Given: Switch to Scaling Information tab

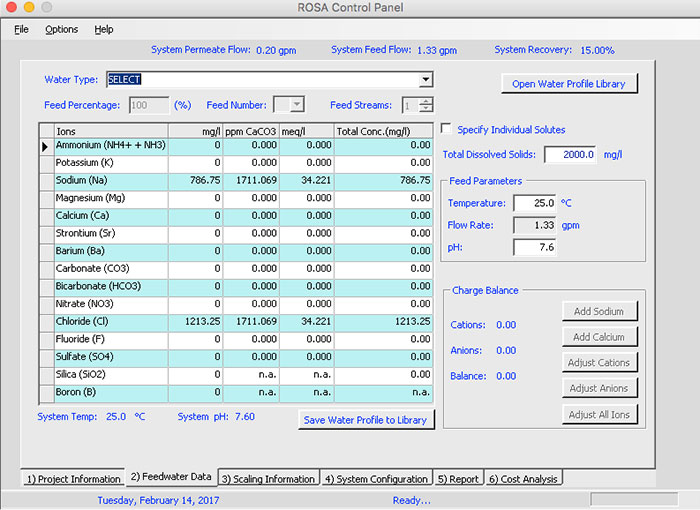Looking at the screenshot, I should coord(268,479).
